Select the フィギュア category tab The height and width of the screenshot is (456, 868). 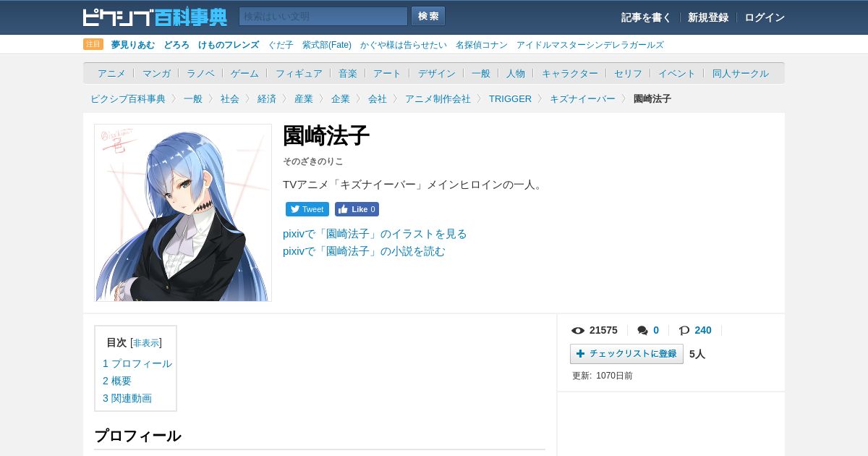(299, 73)
